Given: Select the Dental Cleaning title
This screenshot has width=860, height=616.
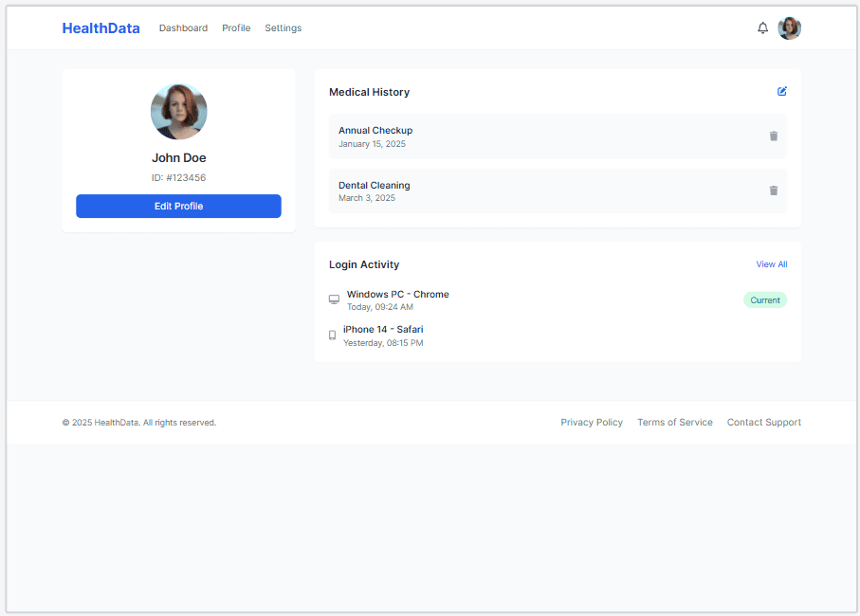Looking at the screenshot, I should coord(374,185).
